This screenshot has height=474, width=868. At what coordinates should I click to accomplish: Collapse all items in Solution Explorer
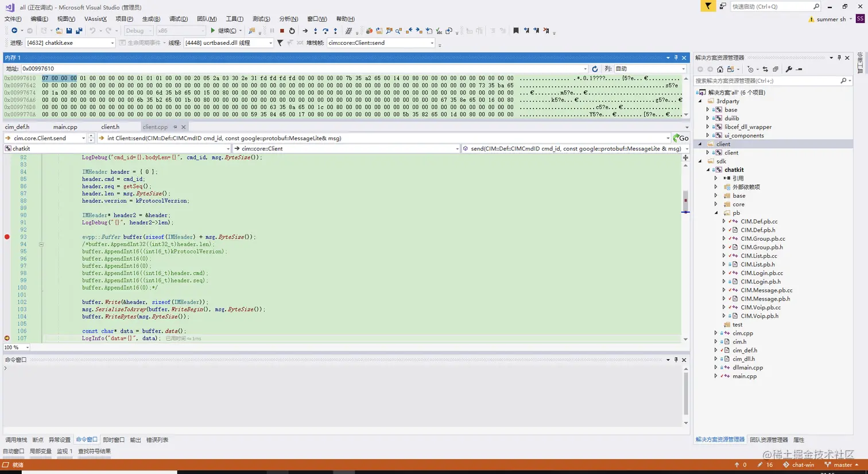[776, 69]
